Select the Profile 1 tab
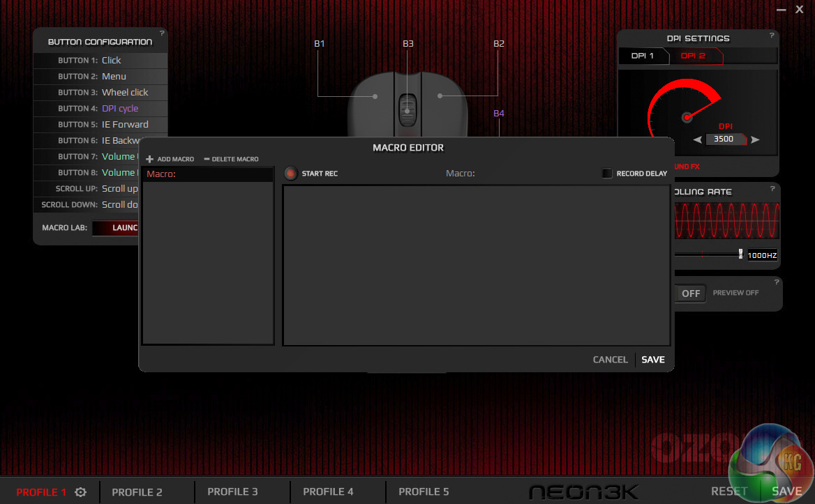 click(x=41, y=492)
